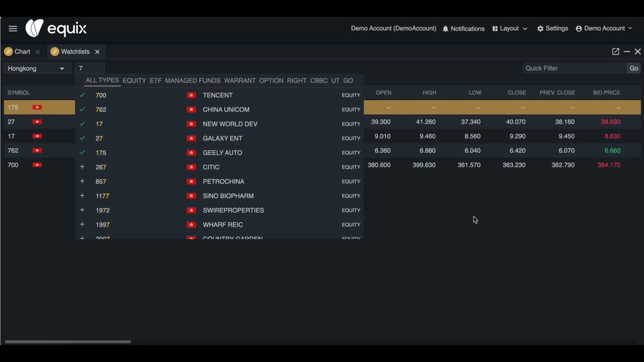The width and height of the screenshot is (644, 362).
Task: Click Demo Account (DemoAccount) label
Action: (393, 29)
